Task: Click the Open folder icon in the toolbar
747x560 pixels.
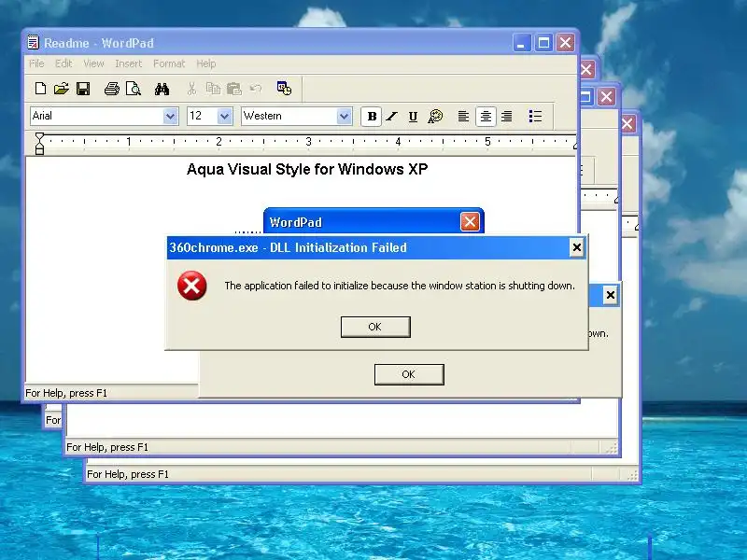Action: pos(62,89)
